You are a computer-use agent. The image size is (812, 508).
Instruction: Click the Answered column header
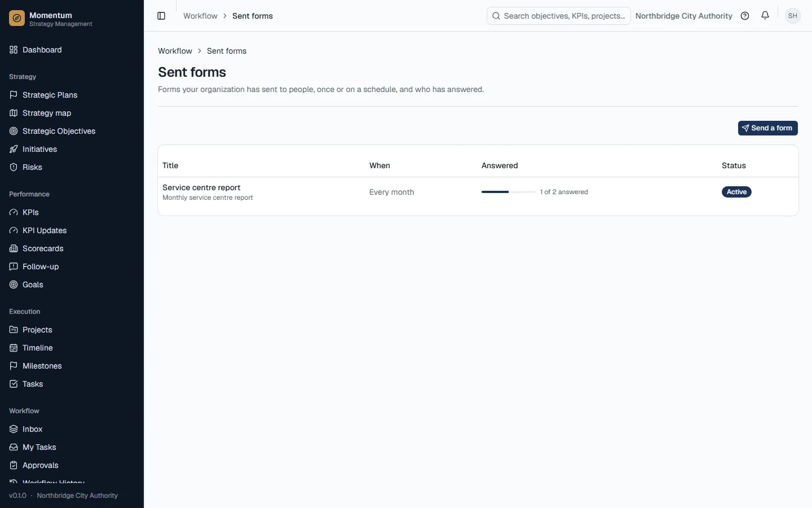point(500,165)
